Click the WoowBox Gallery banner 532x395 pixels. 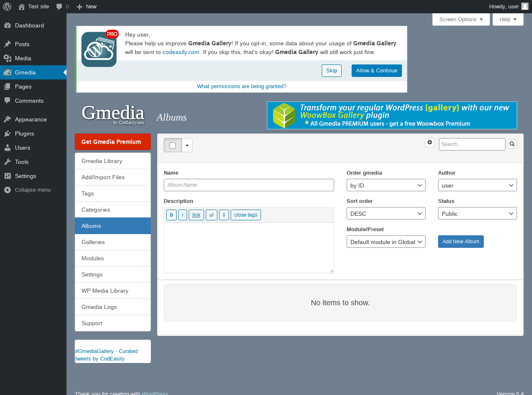coord(392,115)
